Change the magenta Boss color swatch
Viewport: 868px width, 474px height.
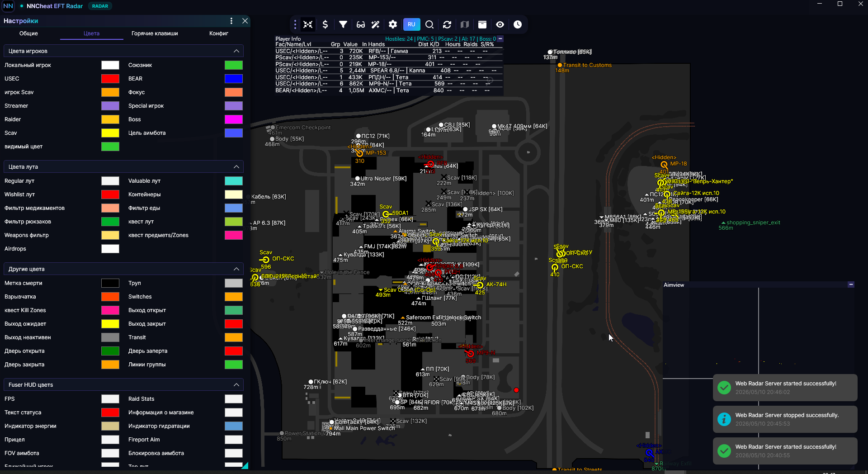pos(234,119)
